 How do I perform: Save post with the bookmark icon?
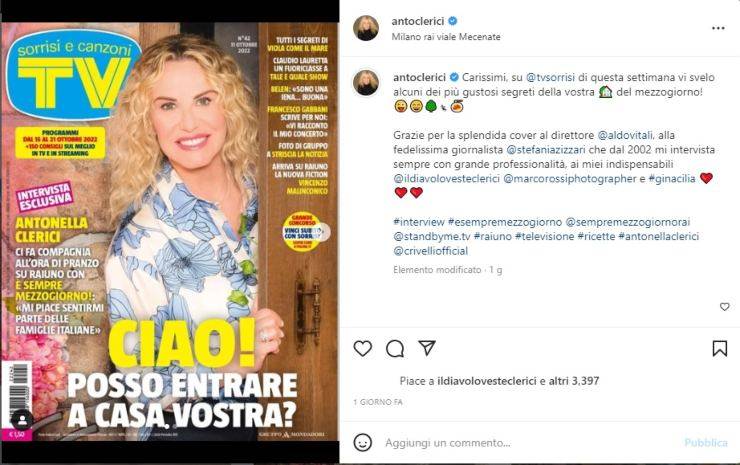[x=719, y=348]
